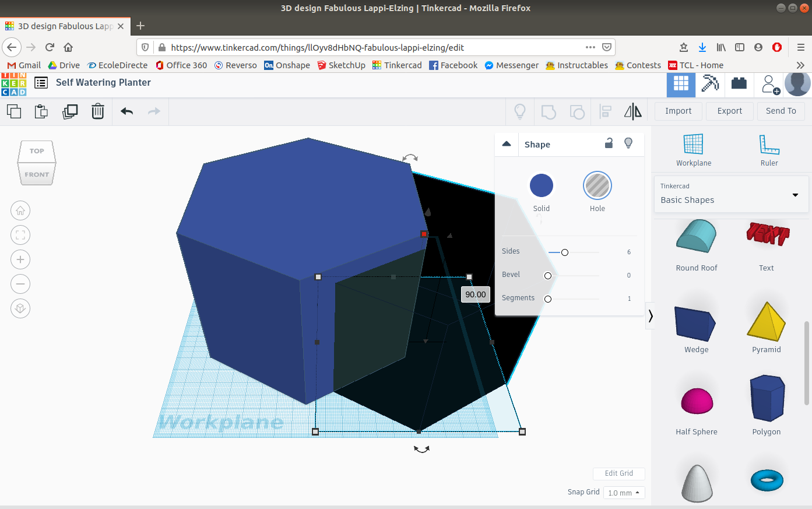Redo the last undone action
Image resolution: width=812 pixels, height=509 pixels.
point(154,111)
